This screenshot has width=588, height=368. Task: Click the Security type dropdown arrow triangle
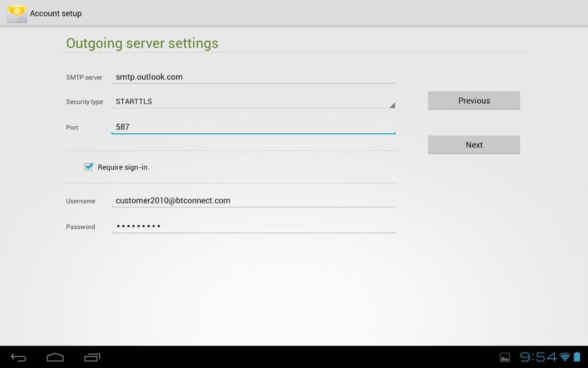[x=392, y=105]
